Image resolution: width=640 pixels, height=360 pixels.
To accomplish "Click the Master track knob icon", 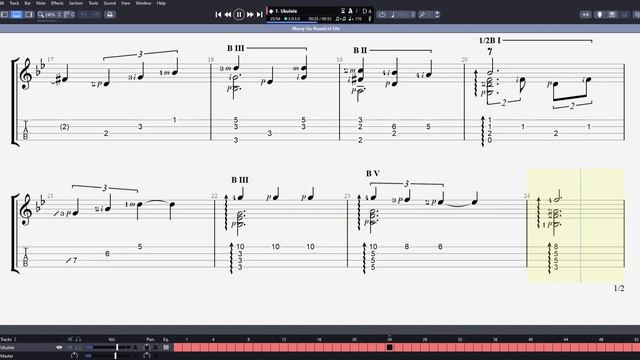I will [x=74, y=356].
